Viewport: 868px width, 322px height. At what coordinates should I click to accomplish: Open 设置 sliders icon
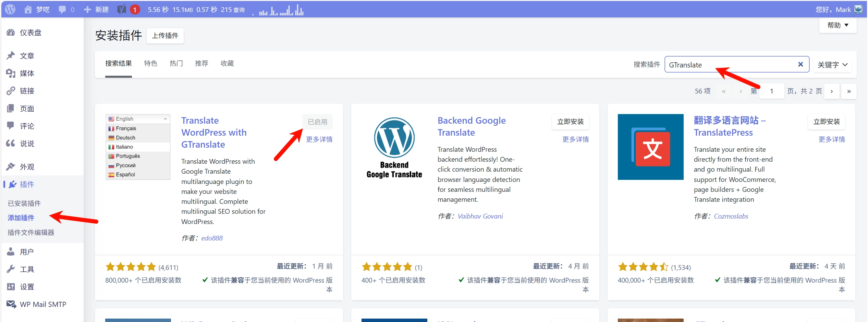tap(11, 287)
